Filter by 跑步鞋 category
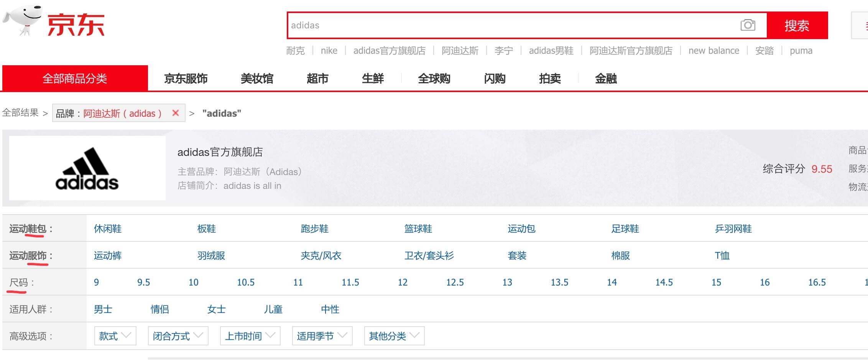Screen dimensions: 868x360 click(315, 229)
